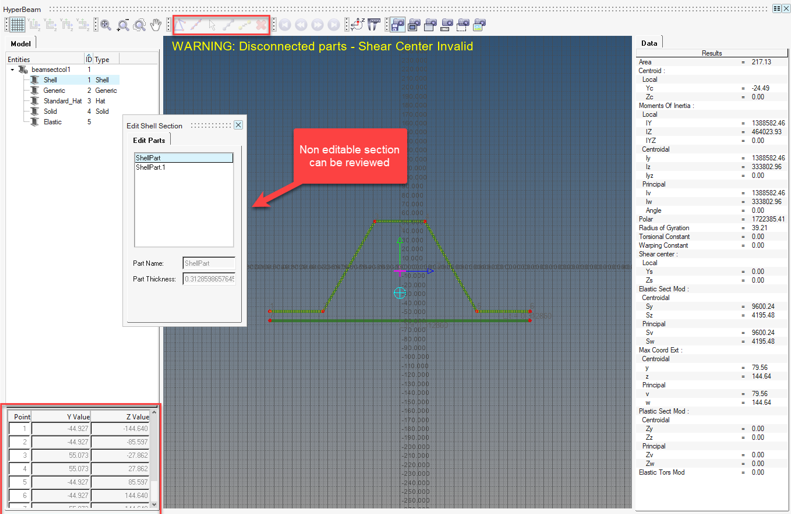Click the save section icon in toolbar
Viewport: 791px width, 514px height.
pyautogui.click(x=398, y=25)
